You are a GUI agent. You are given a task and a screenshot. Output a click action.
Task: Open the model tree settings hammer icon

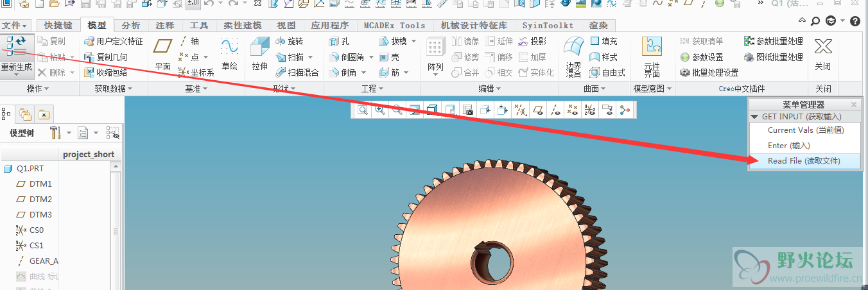click(55, 133)
